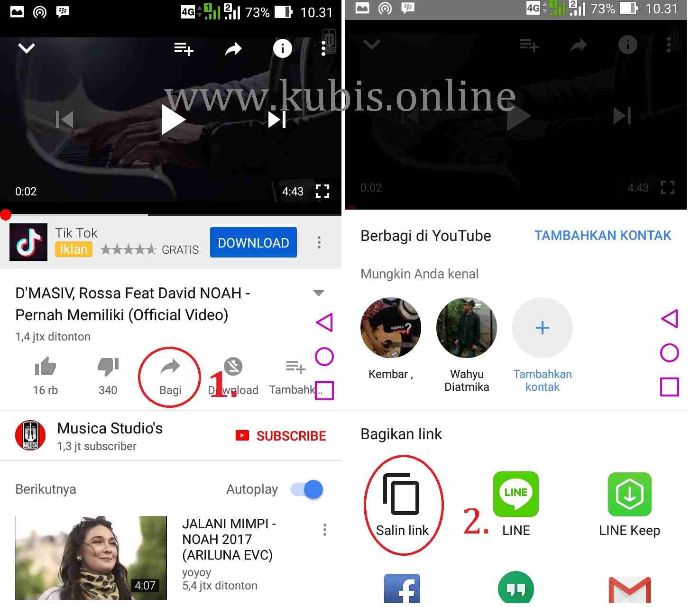
Task: Tap the blue DOWNLOAD button for Tik Tok
Action: coord(253,242)
